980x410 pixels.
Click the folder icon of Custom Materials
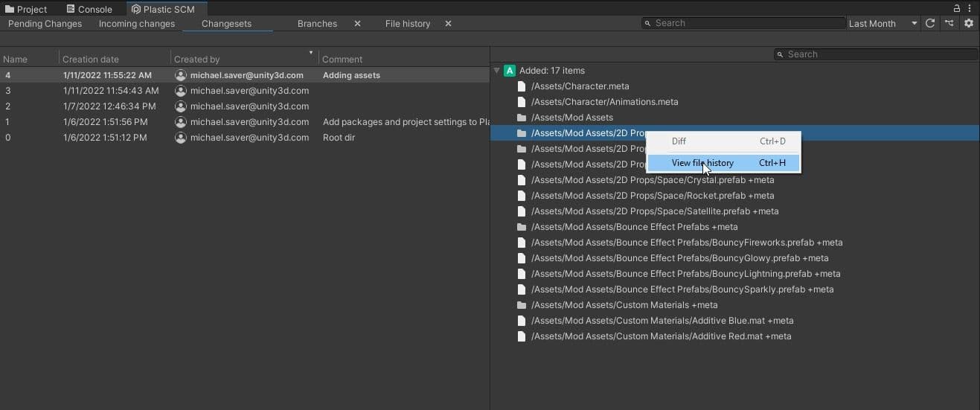tap(522, 305)
